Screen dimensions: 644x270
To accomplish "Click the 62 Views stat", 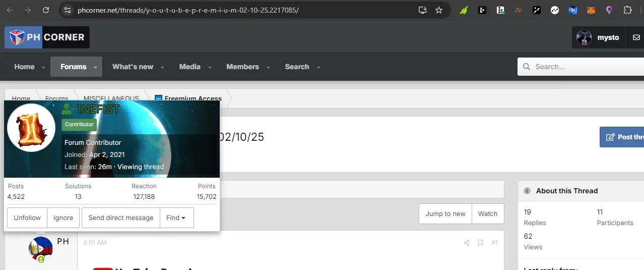I will (533, 241).
